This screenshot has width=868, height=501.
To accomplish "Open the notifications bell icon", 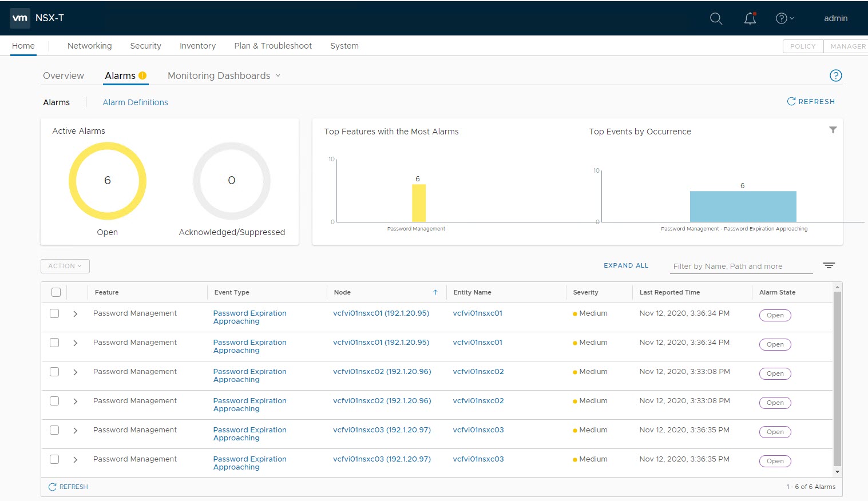I will pos(750,18).
